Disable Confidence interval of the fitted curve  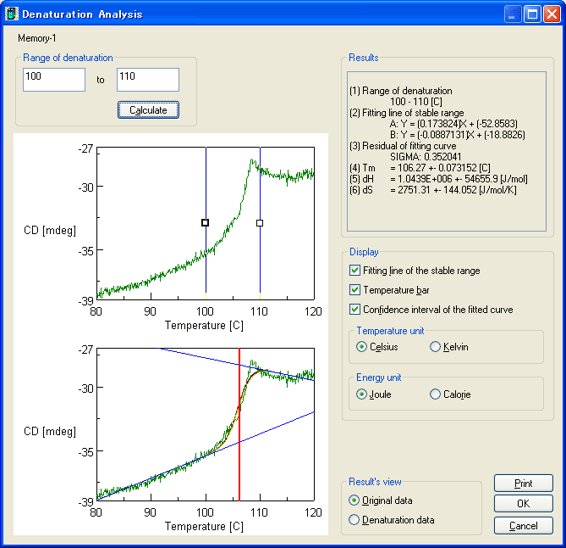(354, 309)
